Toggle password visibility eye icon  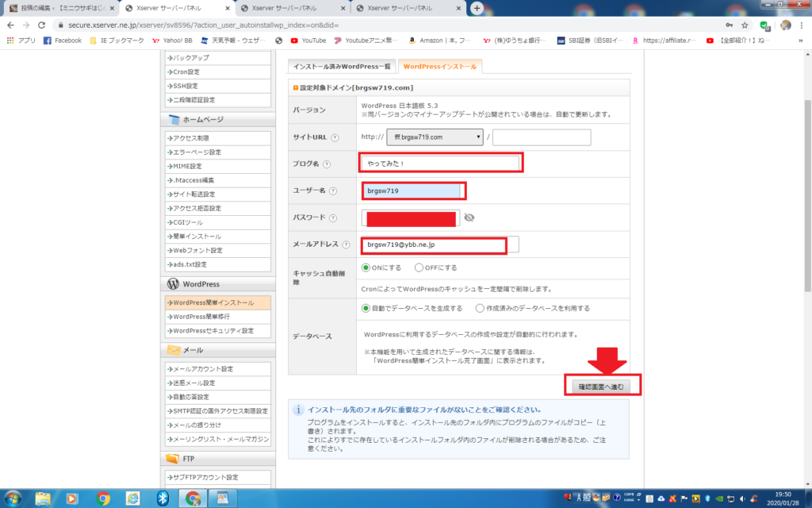pyautogui.click(x=469, y=217)
